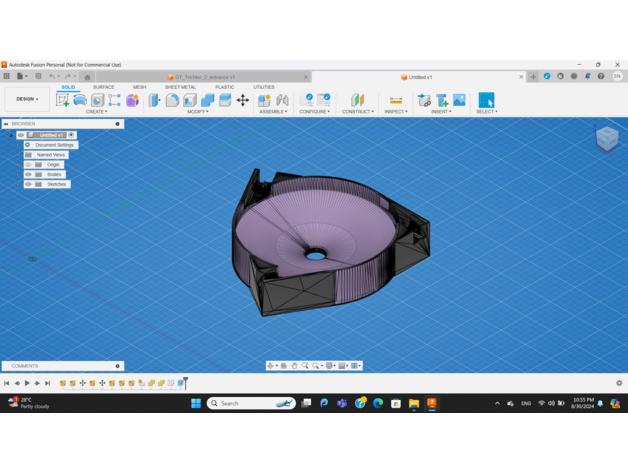Click the timeline end position marker

[x=185, y=382]
